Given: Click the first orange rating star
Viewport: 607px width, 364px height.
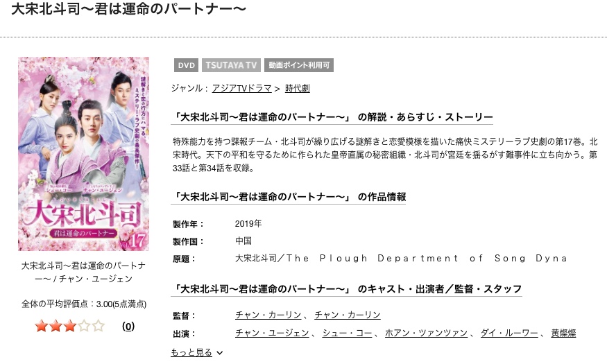Looking at the screenshot, I should (42, 326).
